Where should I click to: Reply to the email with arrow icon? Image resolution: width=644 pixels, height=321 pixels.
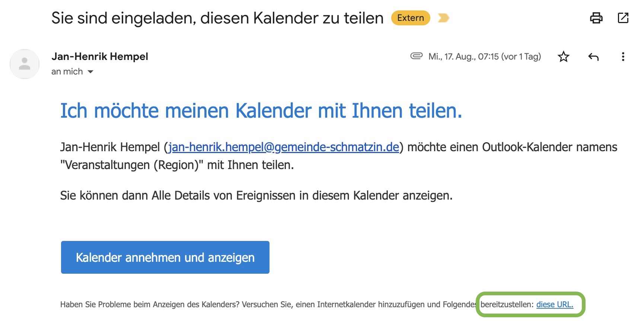593,57
